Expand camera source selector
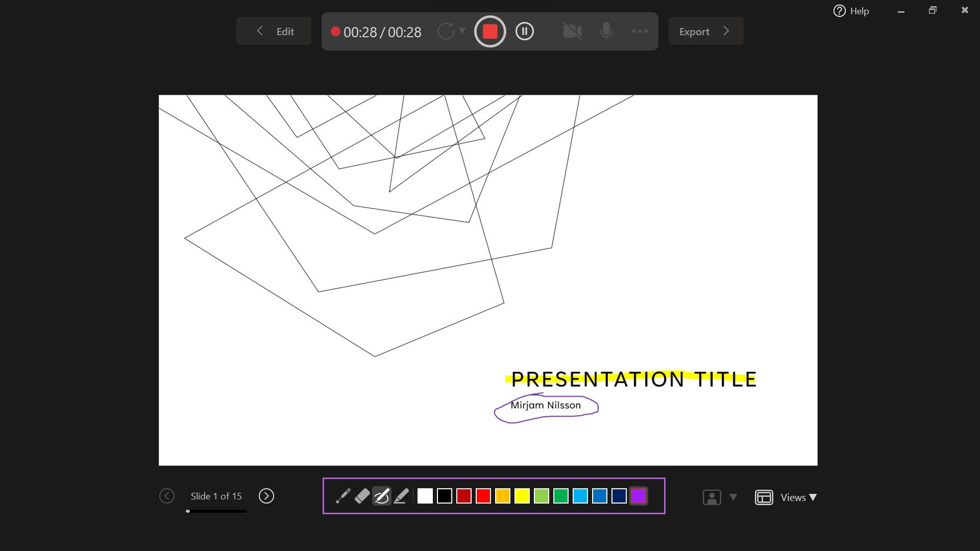The image size is (980, 551). 733,497
